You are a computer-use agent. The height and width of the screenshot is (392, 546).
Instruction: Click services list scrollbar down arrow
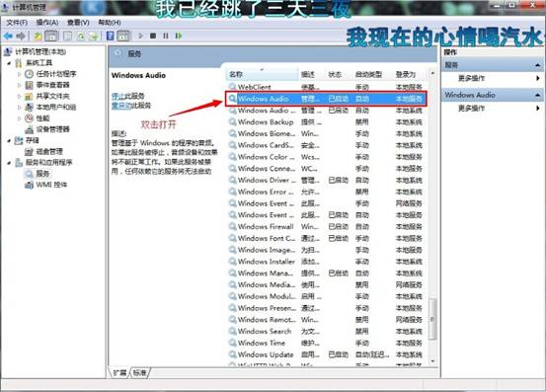[432, 361]
